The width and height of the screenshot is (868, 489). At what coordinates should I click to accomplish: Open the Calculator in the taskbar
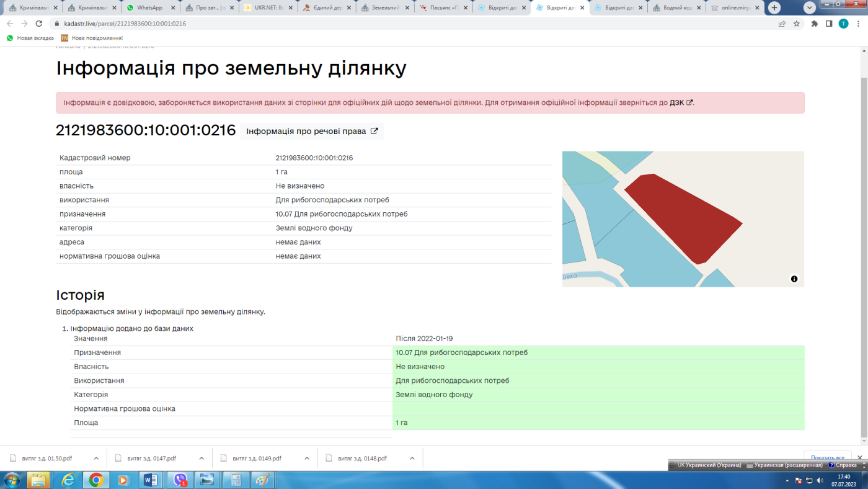(236, 480)
